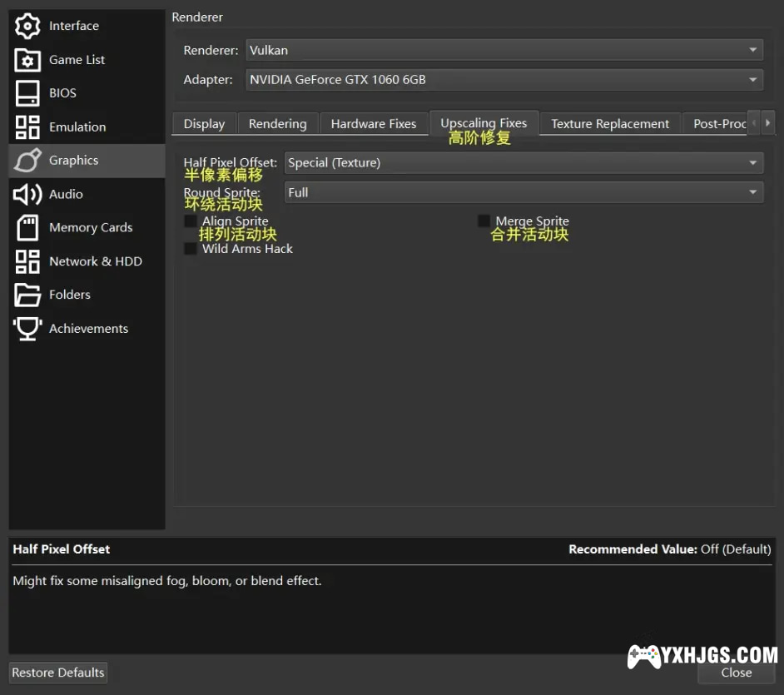The image size is (784, 695).
Task: Switch to the Texture Replacement tab
Action: tap(610, 124)
